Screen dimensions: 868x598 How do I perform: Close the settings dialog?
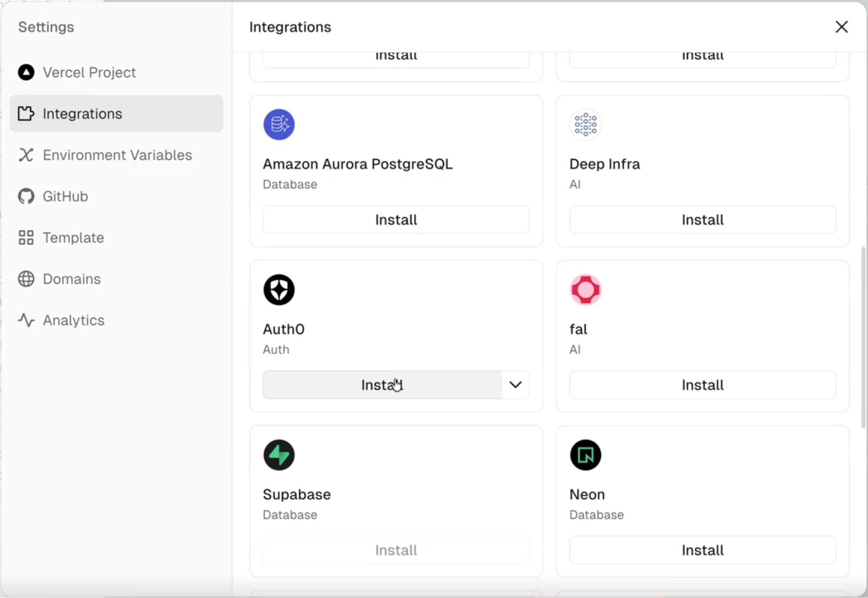click(842, 27)
